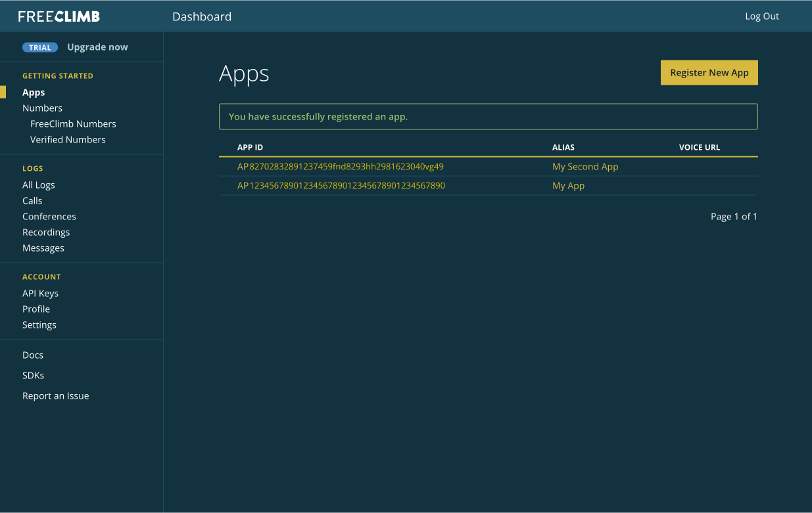Go to Verified Numbers
Image resolution: width=812 pixels, height=513 pixels.
click(x=68, y=140)
